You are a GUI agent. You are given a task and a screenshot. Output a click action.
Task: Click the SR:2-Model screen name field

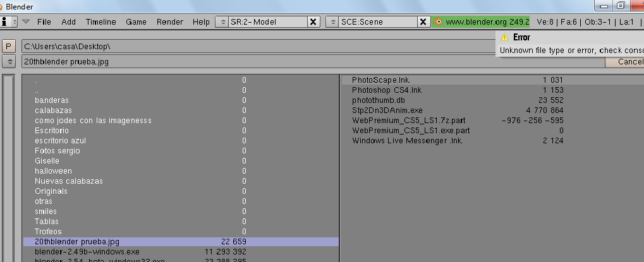coord(268,21)
